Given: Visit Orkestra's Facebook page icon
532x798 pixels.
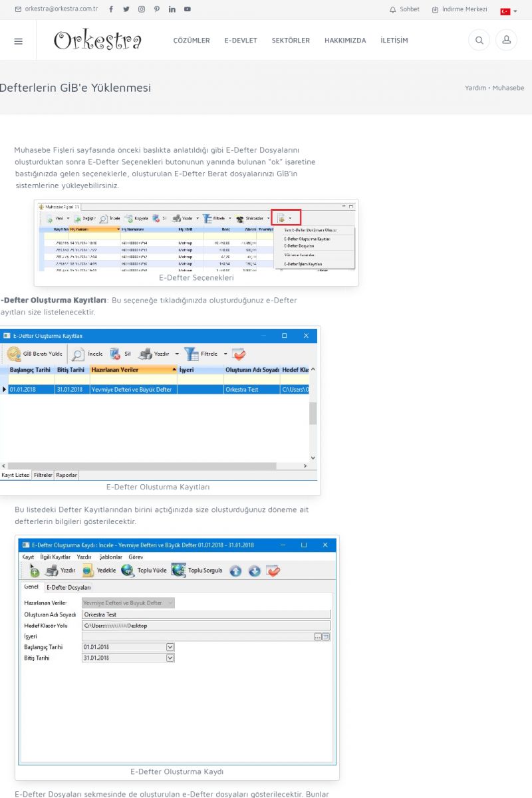Looking at the screenshot, I should click(110, 9).
